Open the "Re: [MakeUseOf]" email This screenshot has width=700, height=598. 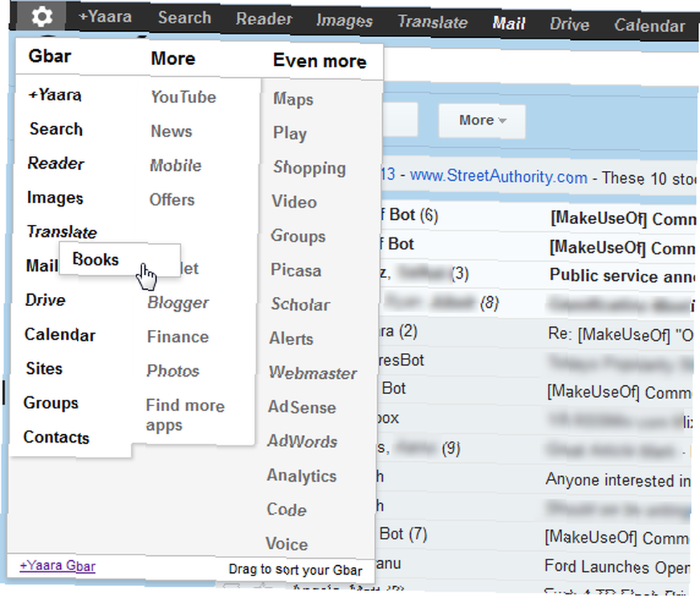pos(538,333)
